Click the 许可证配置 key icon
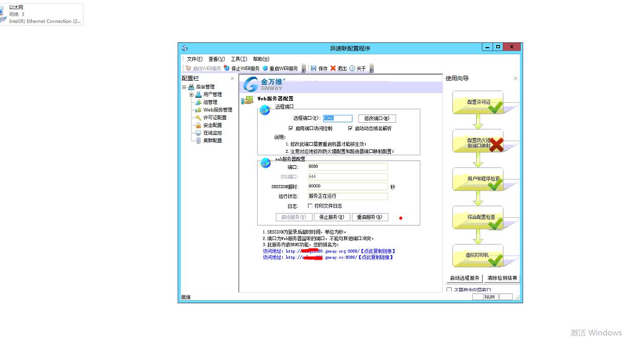The width and height of the screenshot is (644, 339). point(198,118)
